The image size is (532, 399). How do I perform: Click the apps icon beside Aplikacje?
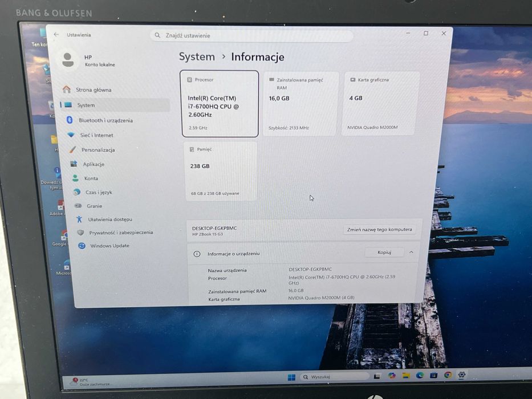coord(74,164)
